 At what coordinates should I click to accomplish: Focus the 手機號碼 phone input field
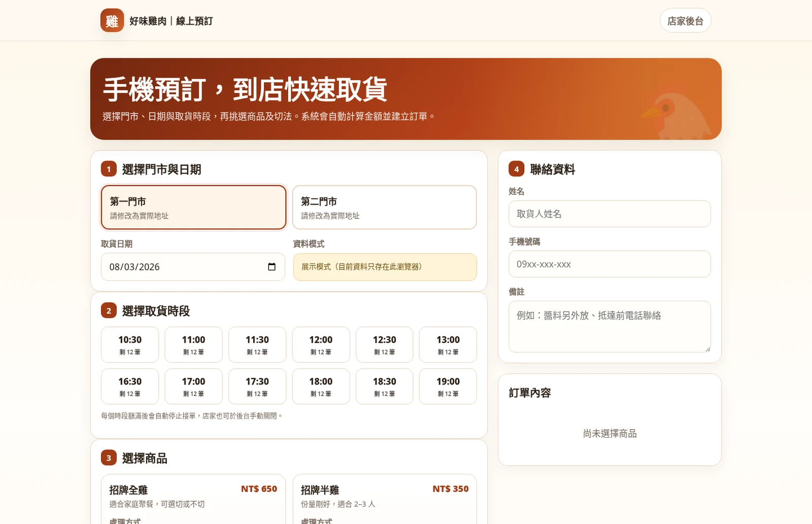point(610,264)
